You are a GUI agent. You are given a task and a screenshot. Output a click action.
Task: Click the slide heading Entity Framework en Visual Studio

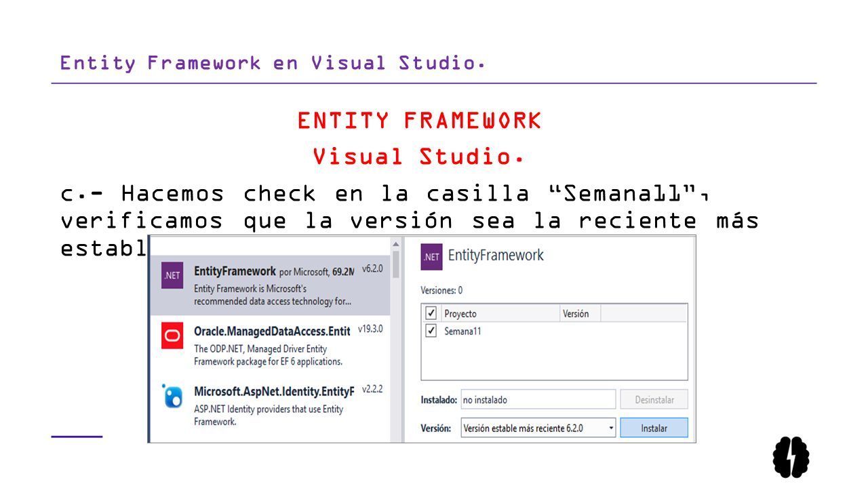273,63
